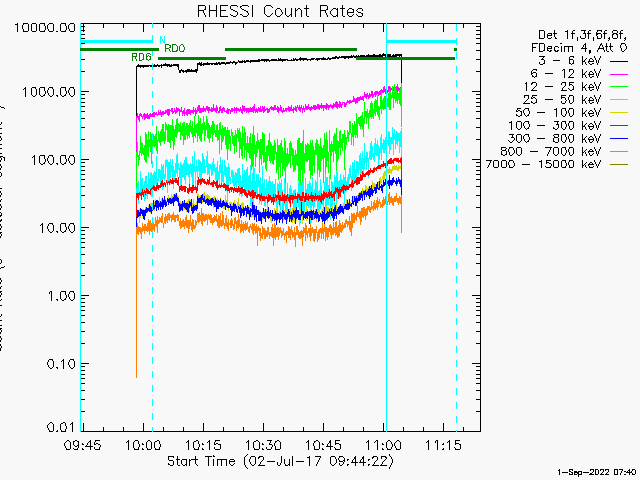Screen dimensions: 640x480
Task: Click the '7000 - 15000 keV' legend label
Action: [x=543, y=164]
